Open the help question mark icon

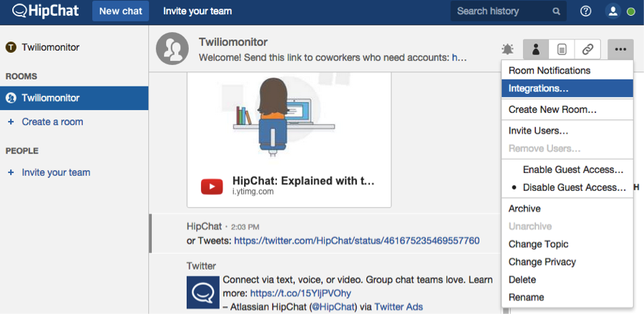(585, 11)
